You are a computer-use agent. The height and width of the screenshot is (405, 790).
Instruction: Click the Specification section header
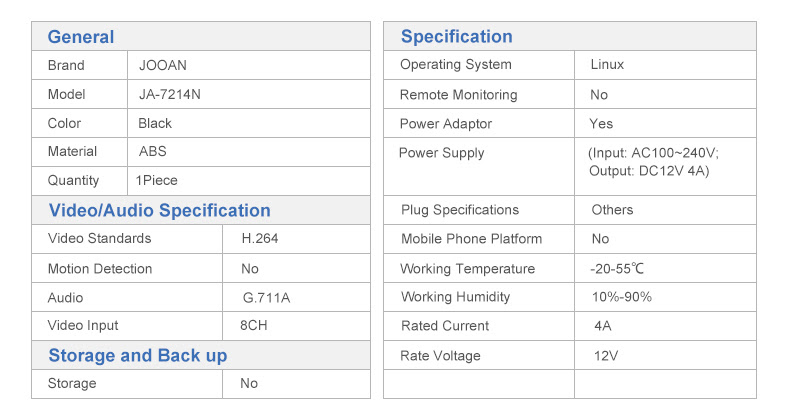(456, 36)
